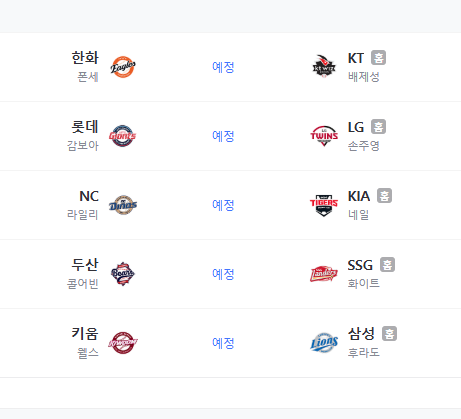Select the LG Twins logo
The height and width of the screenshot is (419, 461).
tap(324, 136)
